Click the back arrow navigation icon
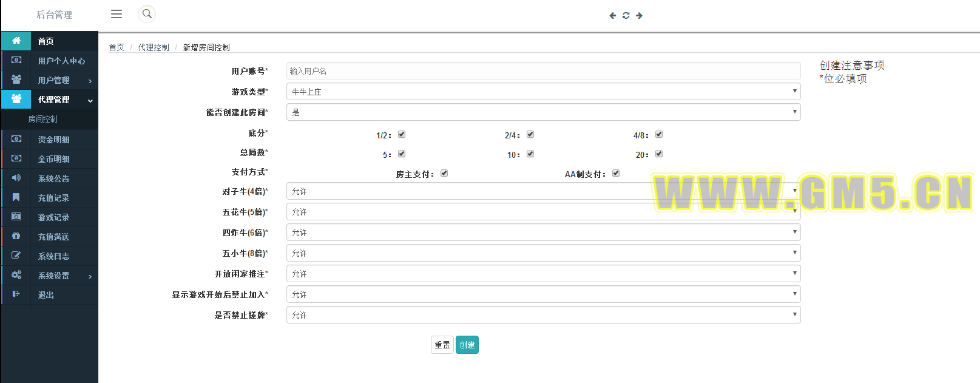The width and height of the screenshot is (980, 383). point(613,16)
